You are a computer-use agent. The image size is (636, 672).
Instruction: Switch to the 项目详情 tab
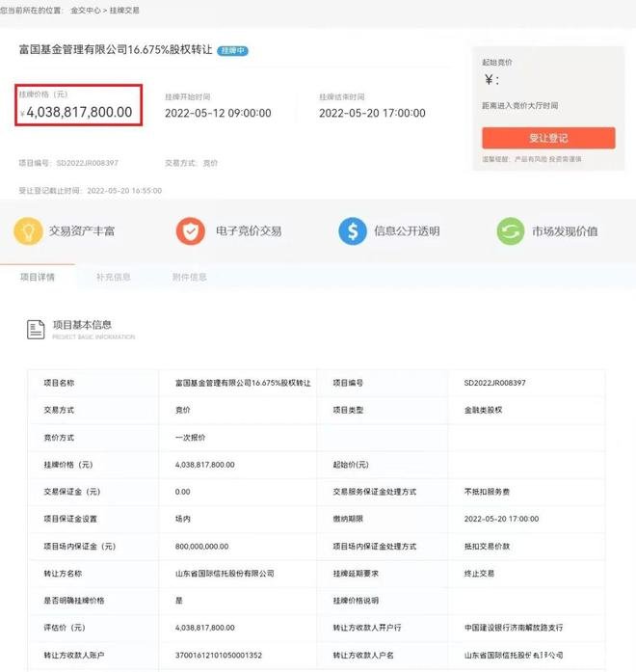pos(38,278)
